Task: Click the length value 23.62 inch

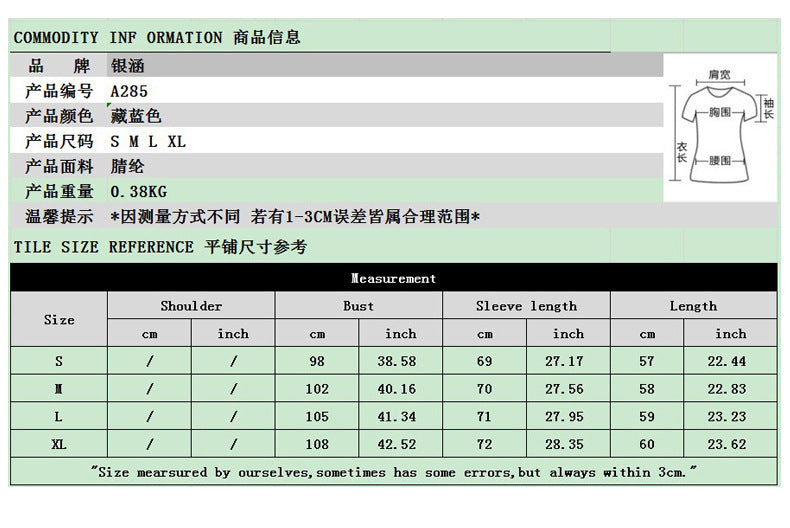Action: (730, 444)
